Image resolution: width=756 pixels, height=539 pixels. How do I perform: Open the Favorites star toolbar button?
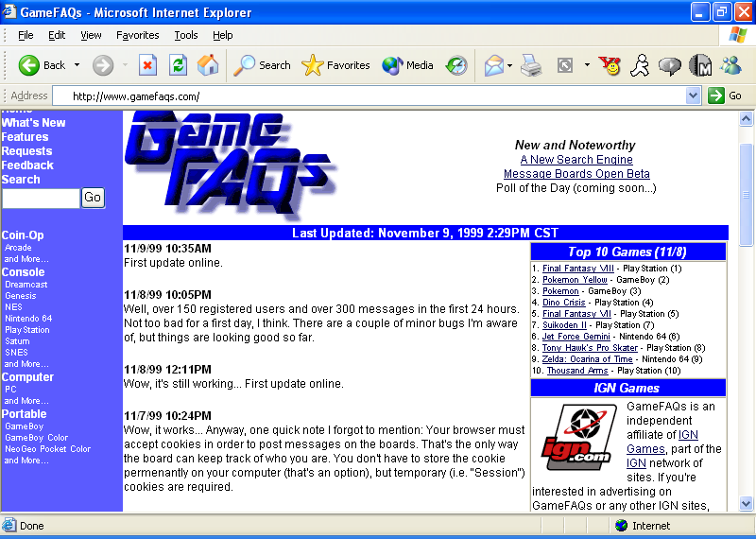(335, 65)
